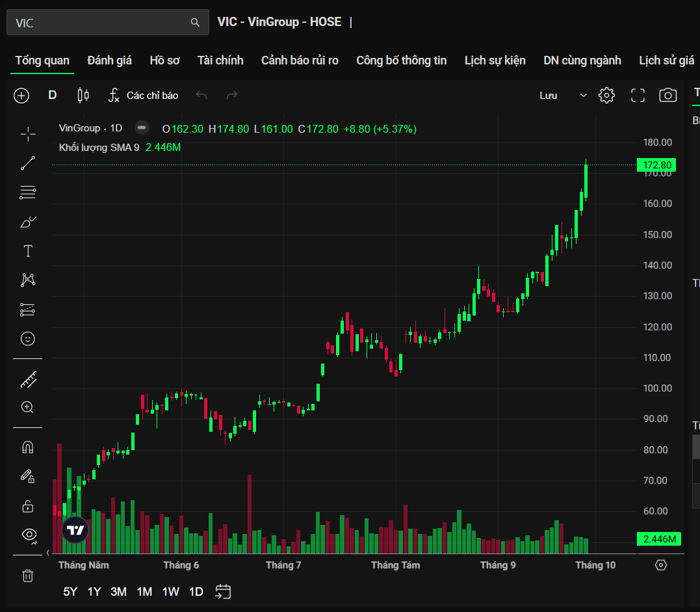
Task: Open the emoji icons tool
Action: click(x=28, y=339)
